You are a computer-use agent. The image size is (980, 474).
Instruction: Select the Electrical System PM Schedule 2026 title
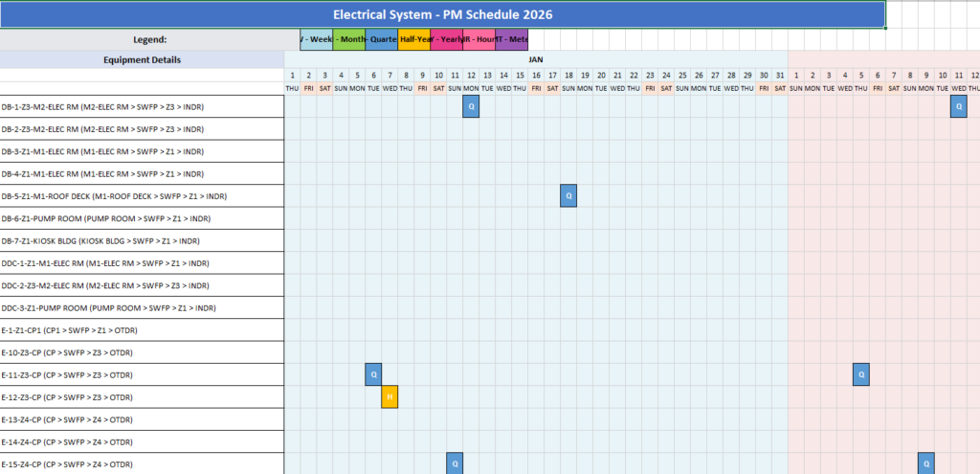[442, 14]
